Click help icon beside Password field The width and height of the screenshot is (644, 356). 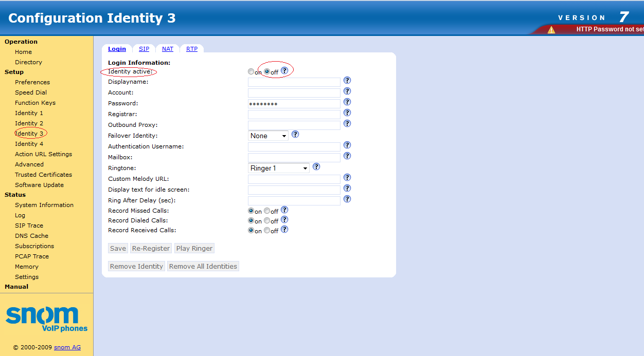(347, 102)
